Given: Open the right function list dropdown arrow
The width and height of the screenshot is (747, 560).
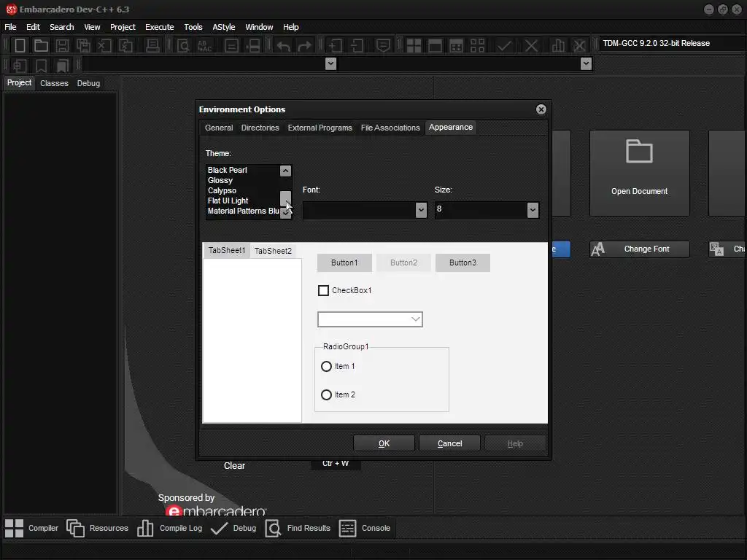Looking at the screenshot, I should pos(586,64).
